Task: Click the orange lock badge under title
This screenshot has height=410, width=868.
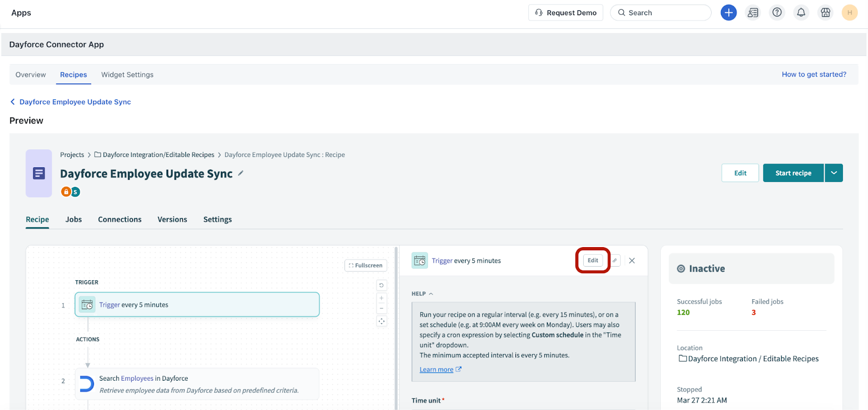Action: point(66,192)
